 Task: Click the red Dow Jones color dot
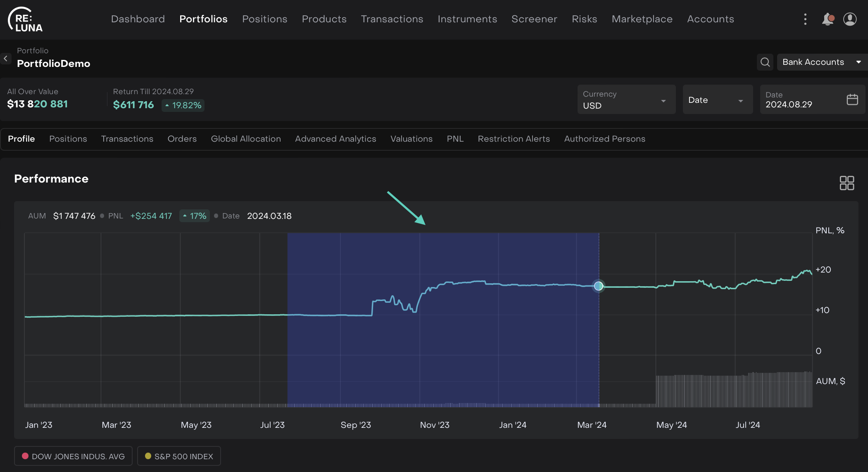[25, 456]
